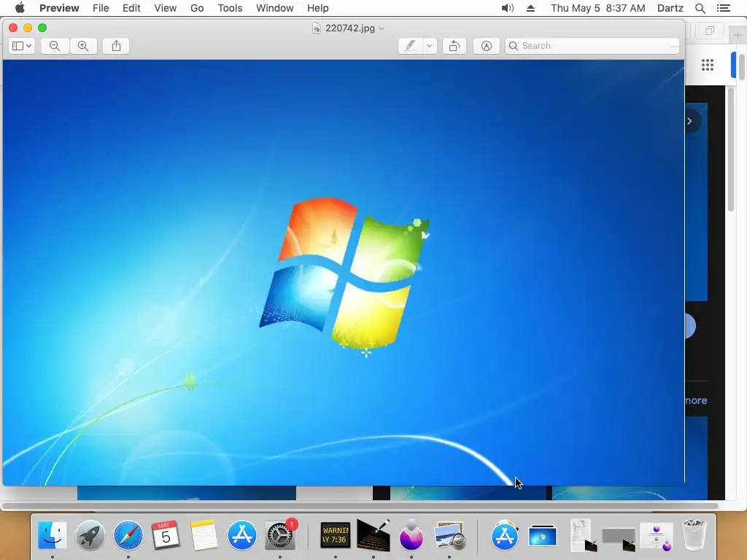Open the Tools menu
The image size is (747, 560).
click(x=230, y=8)
